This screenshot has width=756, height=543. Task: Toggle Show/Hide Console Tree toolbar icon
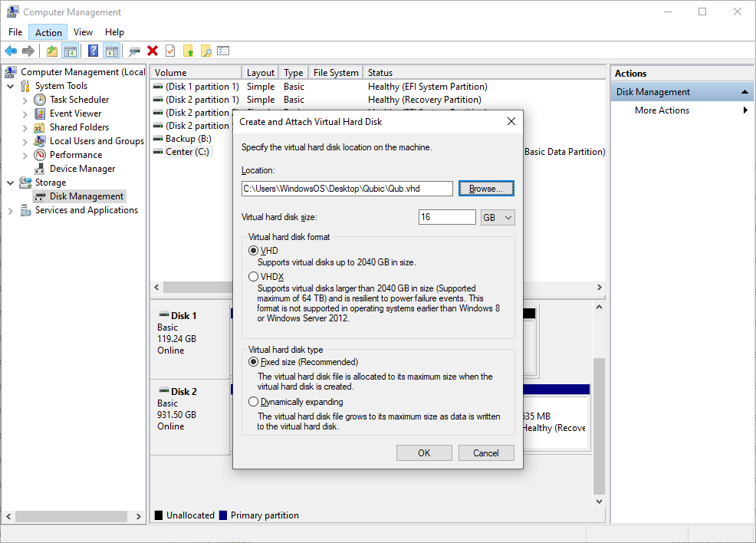coord(71,51)
